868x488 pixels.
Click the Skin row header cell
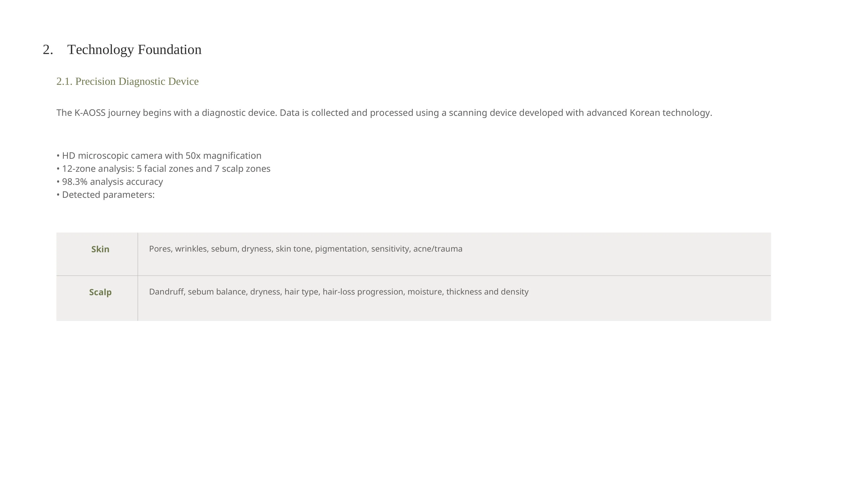click(x=97, y=254)
